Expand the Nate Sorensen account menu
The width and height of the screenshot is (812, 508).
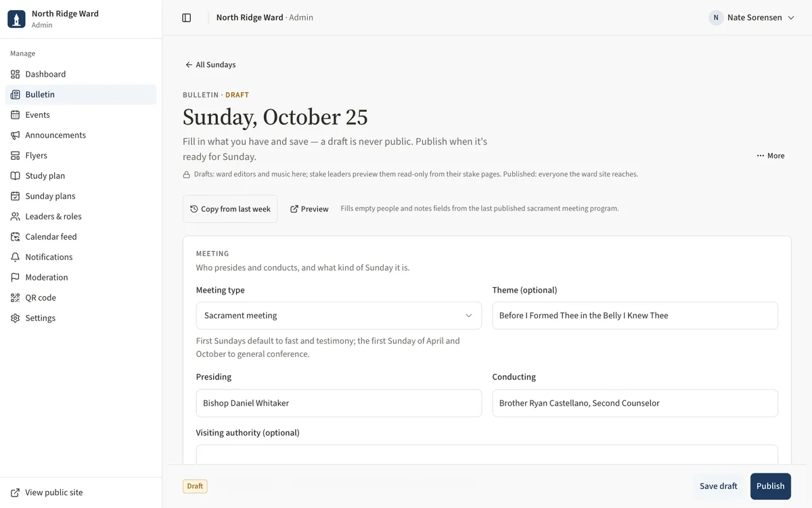coord(751,18)
